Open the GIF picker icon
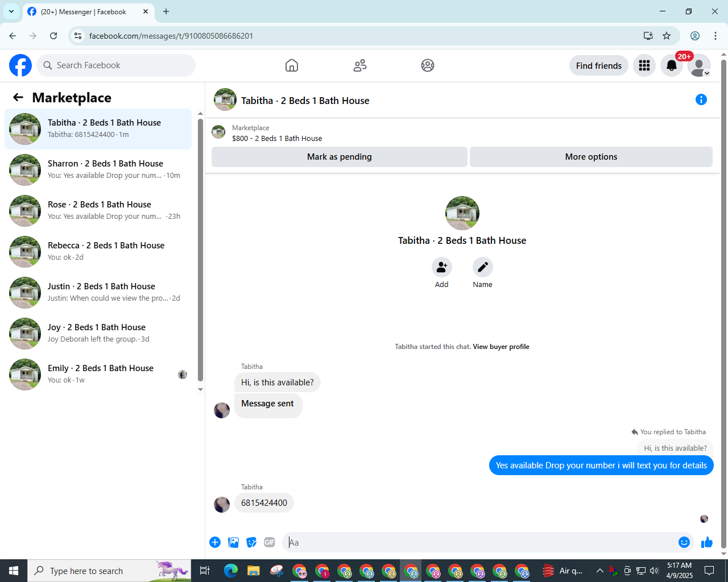Screen dimensions: 728x582 (270, 542)
